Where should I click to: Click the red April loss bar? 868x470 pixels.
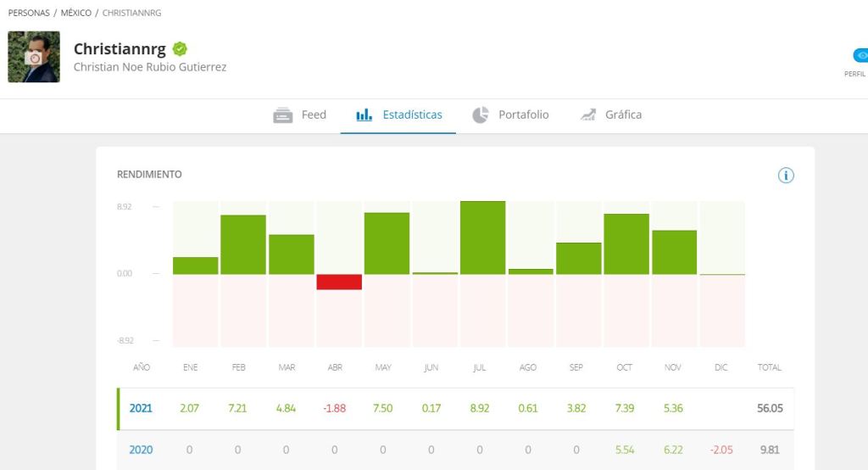click(x=339, y=282)
